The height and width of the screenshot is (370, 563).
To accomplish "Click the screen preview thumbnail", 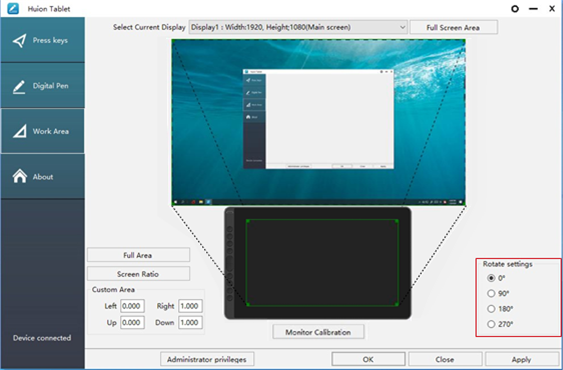I will click(x=318, y=122).
